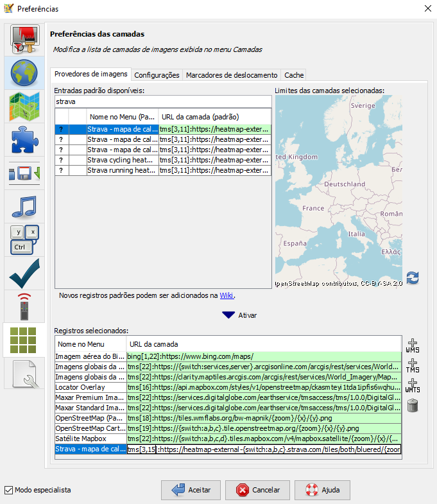Viewport: 437px width, 504px height.
Task: Select the Imagem aérea do Bi... row
Action: click(x=228, y=356)
